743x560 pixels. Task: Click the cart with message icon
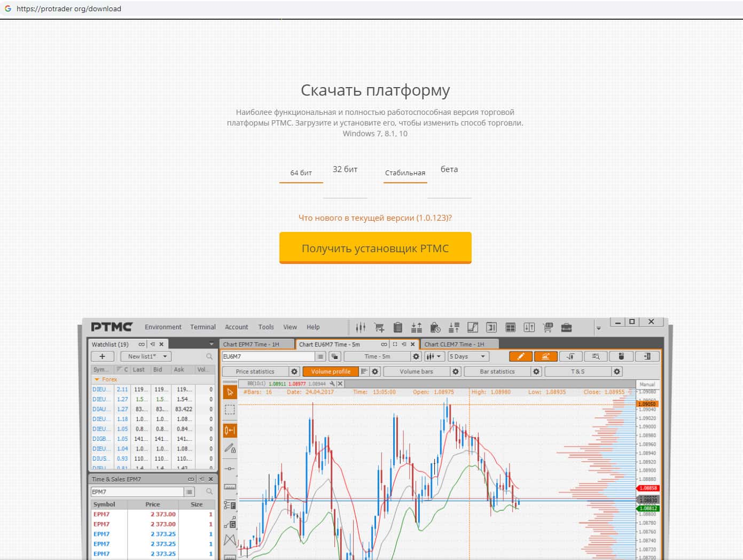pos(548,327)
